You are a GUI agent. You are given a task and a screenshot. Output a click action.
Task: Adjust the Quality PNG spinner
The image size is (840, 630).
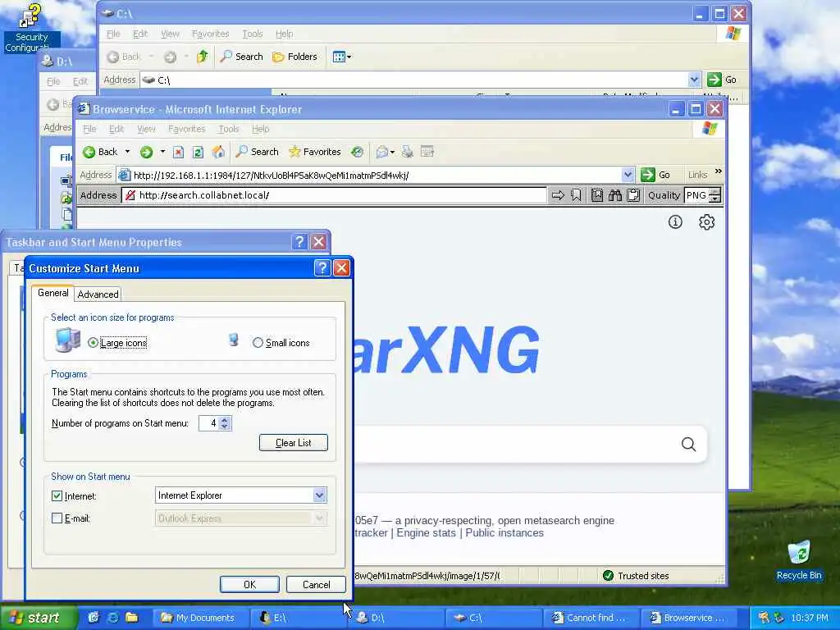[x=714, y=195]
